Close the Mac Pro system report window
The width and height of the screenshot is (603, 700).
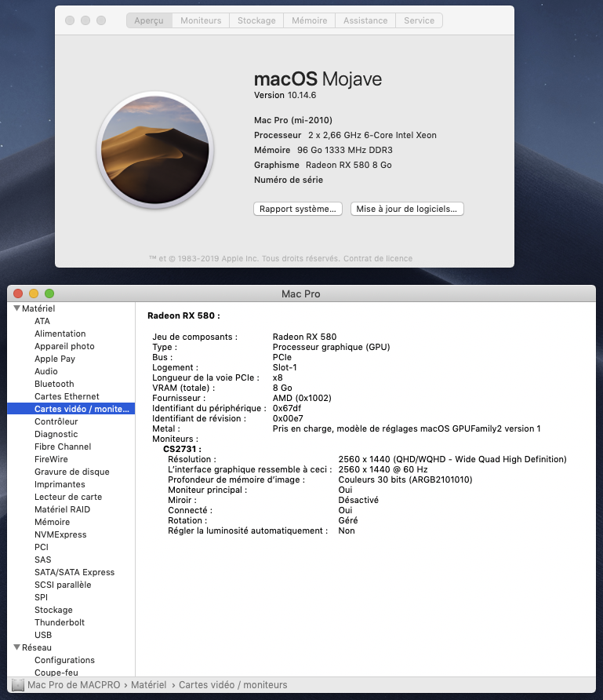(x=18, y=293)
